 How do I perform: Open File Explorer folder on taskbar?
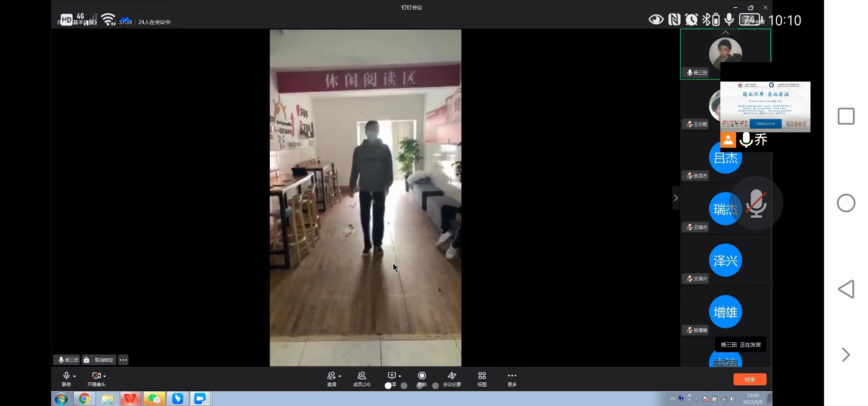(x=107, y=398)
